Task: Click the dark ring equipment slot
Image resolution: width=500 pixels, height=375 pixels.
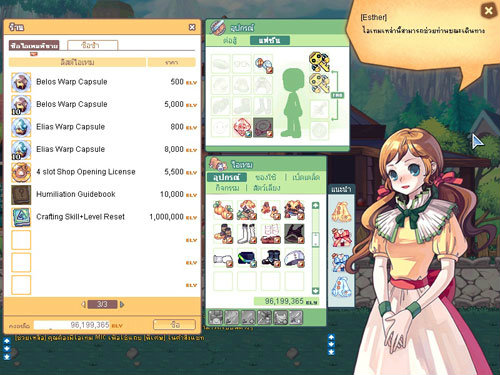Action: (x=263, y=127)
